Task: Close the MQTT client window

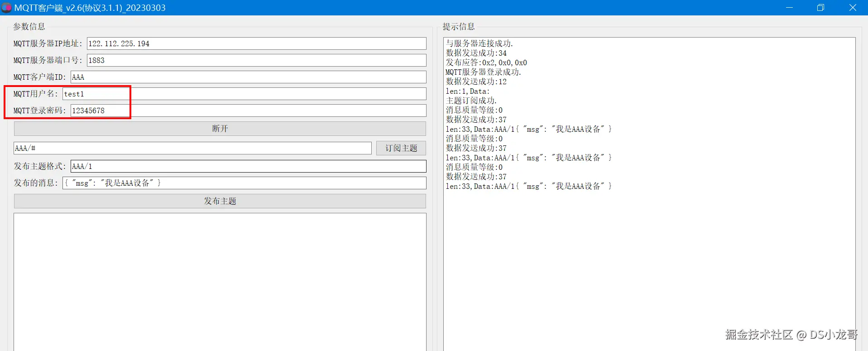Action: [852, 8]
